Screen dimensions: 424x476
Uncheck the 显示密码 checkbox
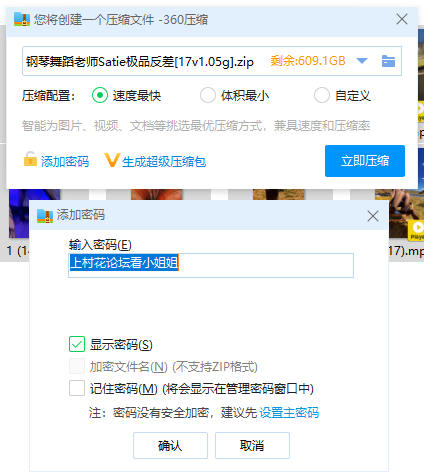(x=77, y=344)
